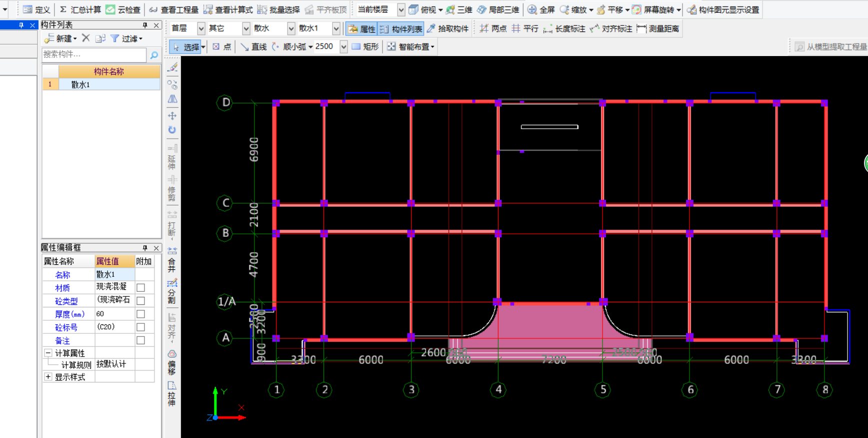Screen dimensions: 868x438
Task: Select the 点 point drawing tool
Action: (221, 47)
